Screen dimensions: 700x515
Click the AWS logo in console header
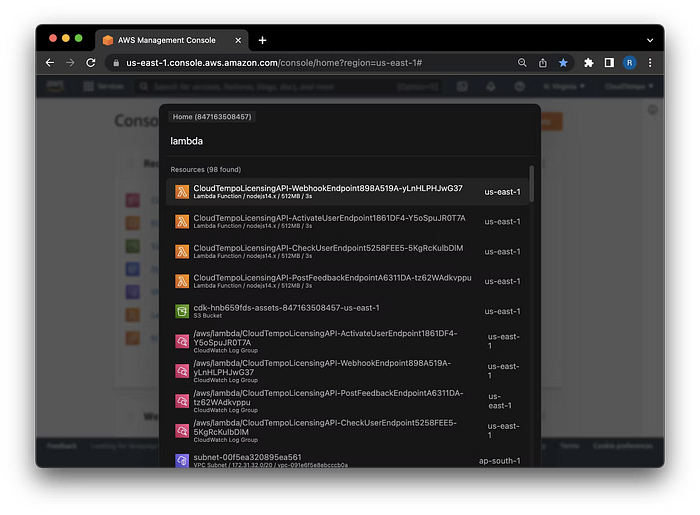55,86
